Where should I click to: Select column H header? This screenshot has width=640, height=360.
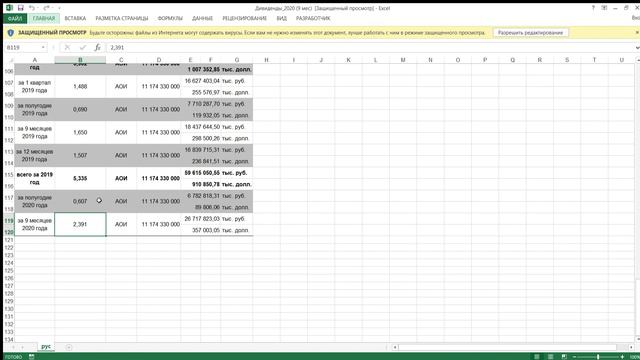click(267, 60)
